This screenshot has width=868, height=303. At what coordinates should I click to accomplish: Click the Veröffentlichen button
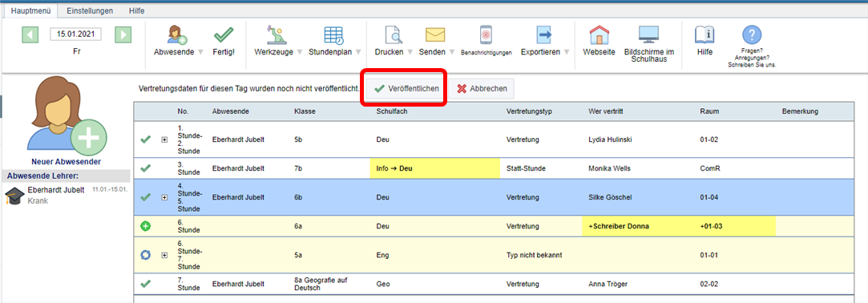(x=406, y=89)
